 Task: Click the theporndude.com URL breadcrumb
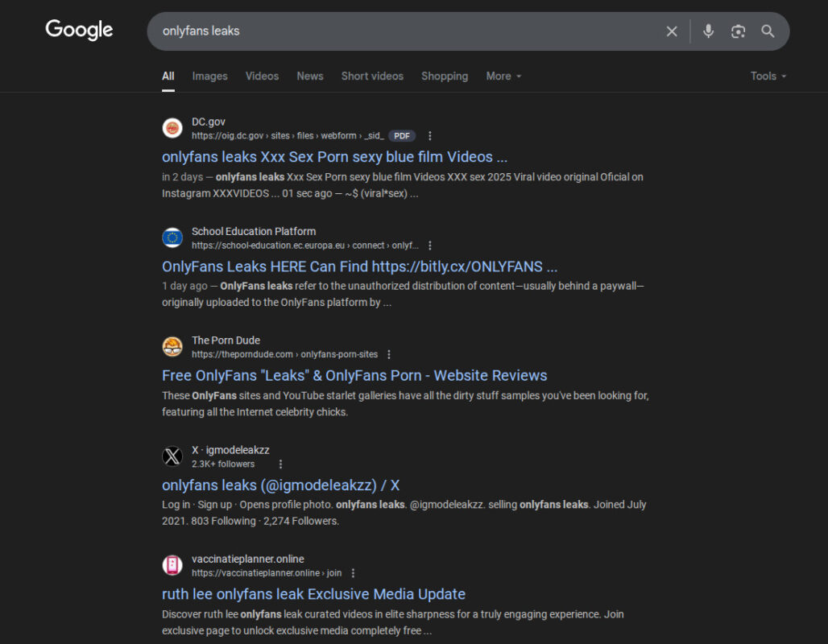[x=284, y=355]
